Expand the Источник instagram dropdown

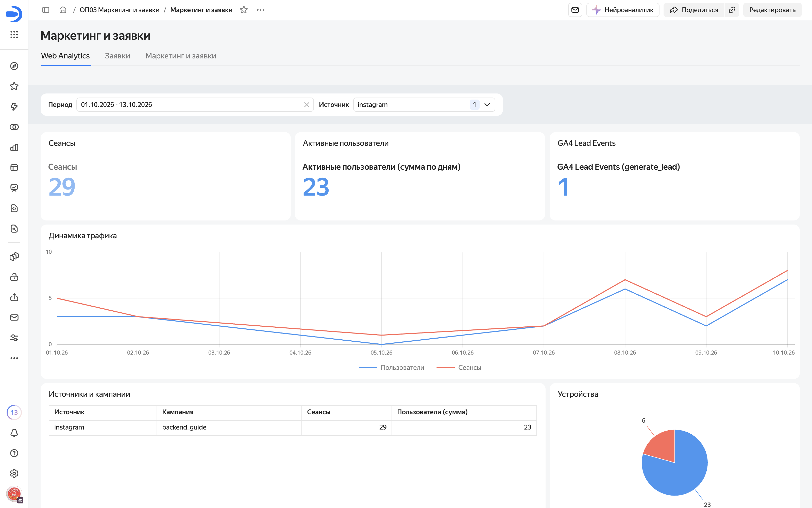[424, 104]
